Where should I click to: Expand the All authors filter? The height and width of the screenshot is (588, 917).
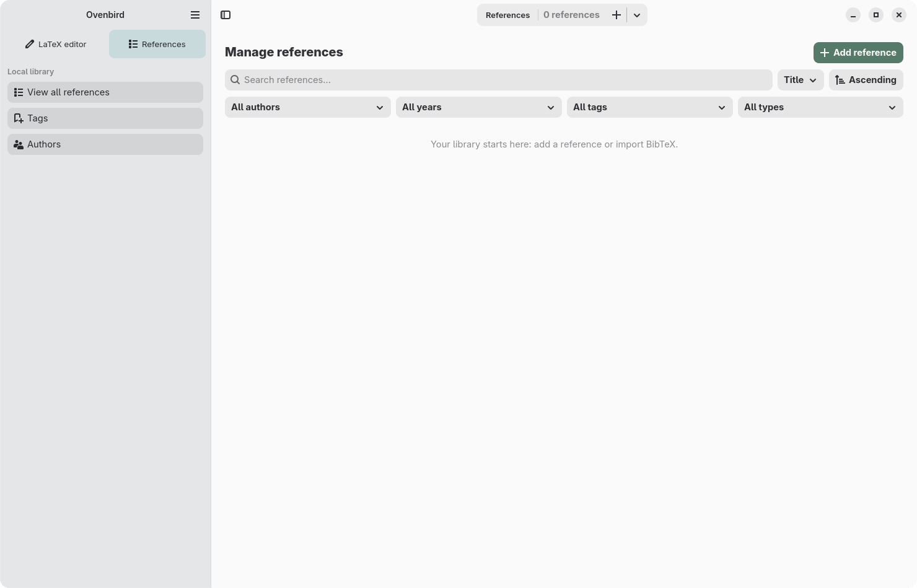point(308,107)
